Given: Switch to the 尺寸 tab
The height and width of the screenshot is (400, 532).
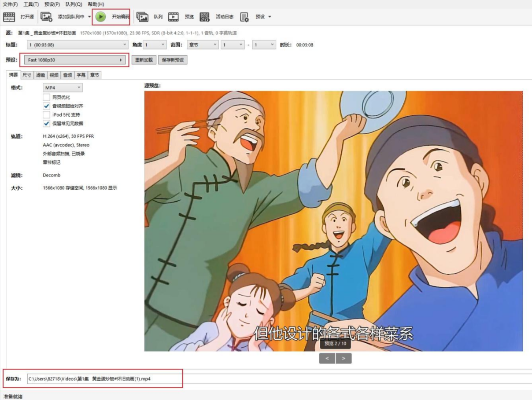Looking at the screenshot, I should [x=27, y=75].
